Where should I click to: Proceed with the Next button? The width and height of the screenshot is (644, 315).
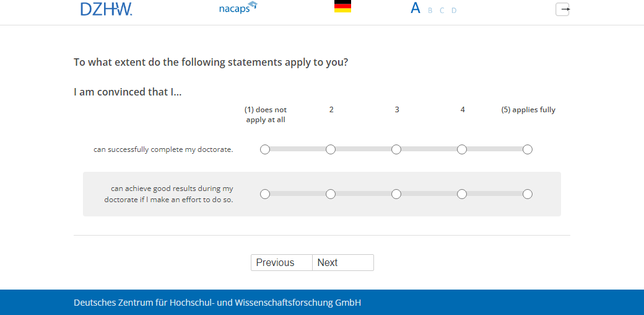pyautogui.click(x=342, y=263)
